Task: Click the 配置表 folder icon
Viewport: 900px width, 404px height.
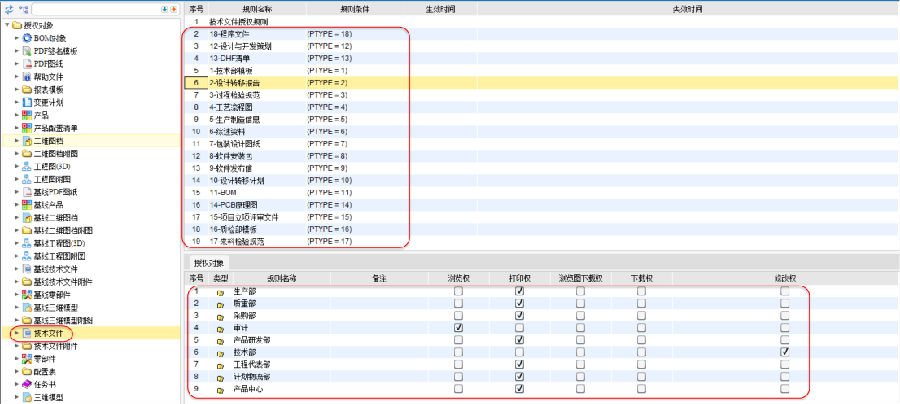Action: tap(27, 371)
